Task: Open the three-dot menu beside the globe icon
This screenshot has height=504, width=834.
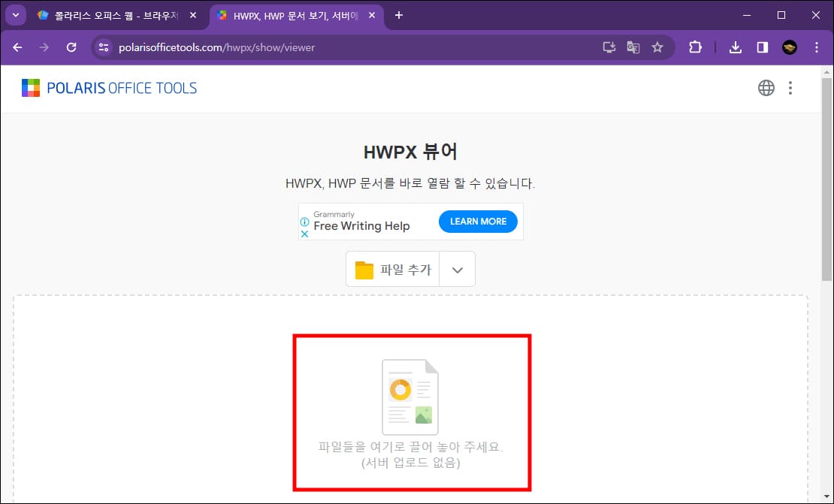Action: pos(790,87)
